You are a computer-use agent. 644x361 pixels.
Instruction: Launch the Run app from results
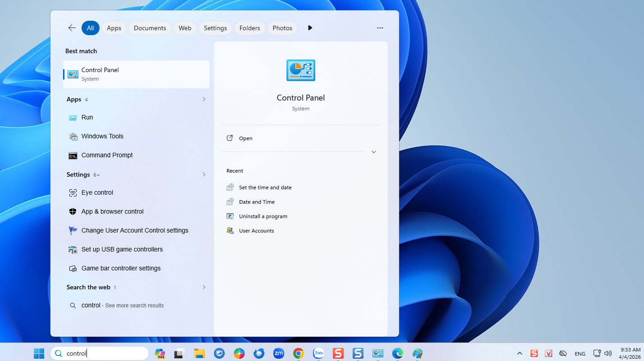[x=87, y=117]
